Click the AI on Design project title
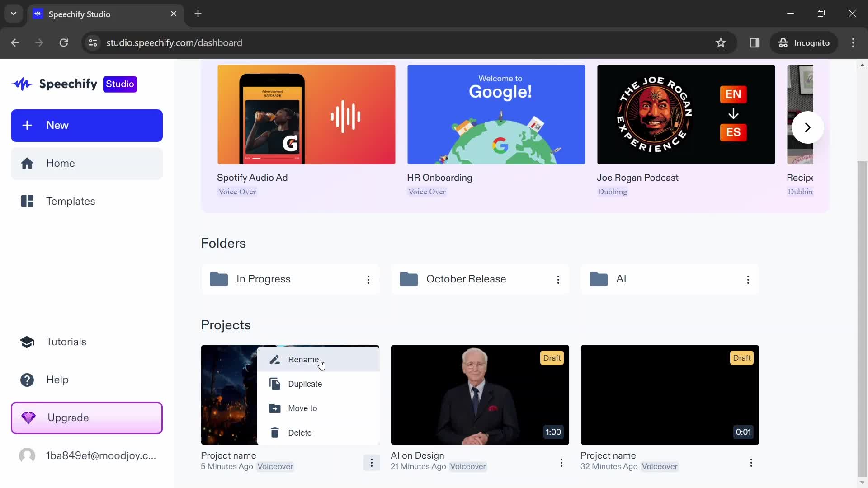 (x=417, y=456)
